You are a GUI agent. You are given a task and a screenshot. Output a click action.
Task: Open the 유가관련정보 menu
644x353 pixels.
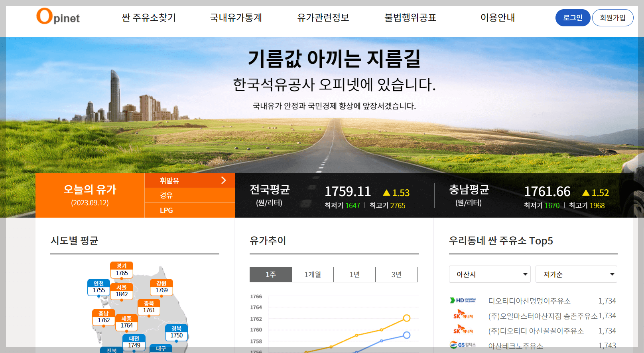323,18
